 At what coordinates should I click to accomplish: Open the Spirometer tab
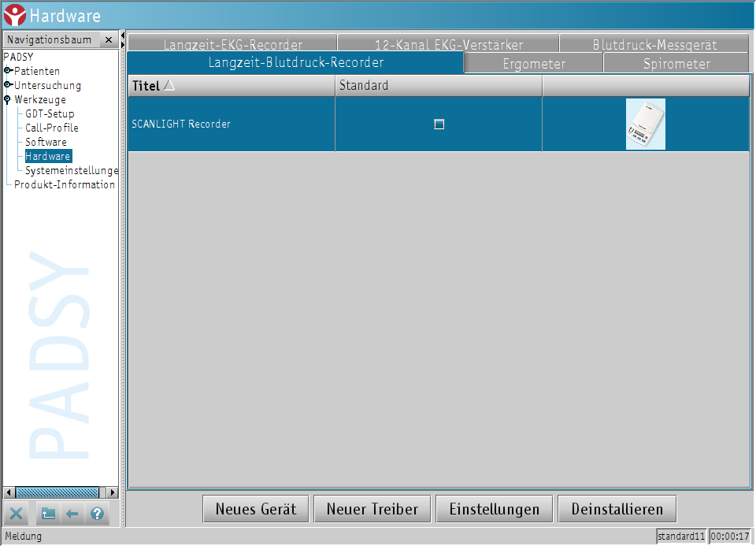676,64
